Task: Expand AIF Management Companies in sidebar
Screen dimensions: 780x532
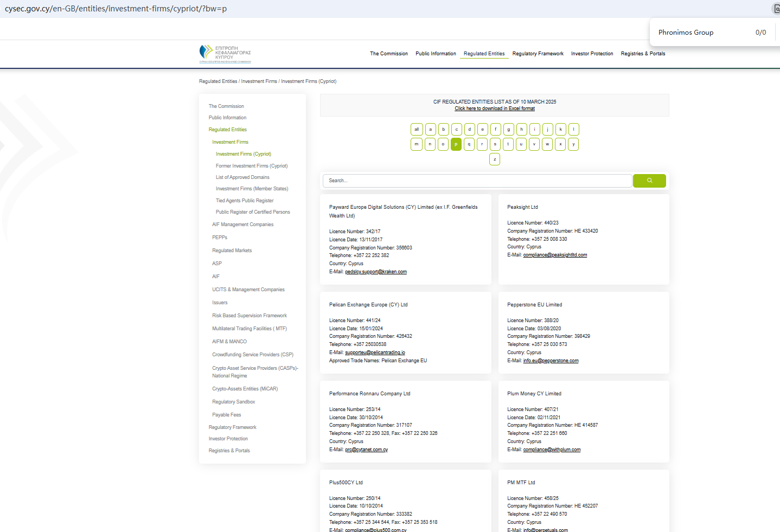Action: pyautogui.click(x=242, y=225)
